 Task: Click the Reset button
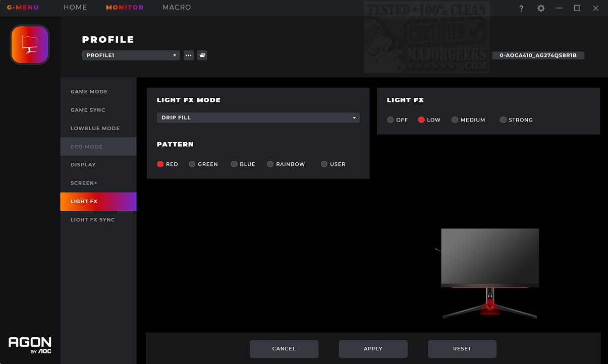[x=462, y=349]
